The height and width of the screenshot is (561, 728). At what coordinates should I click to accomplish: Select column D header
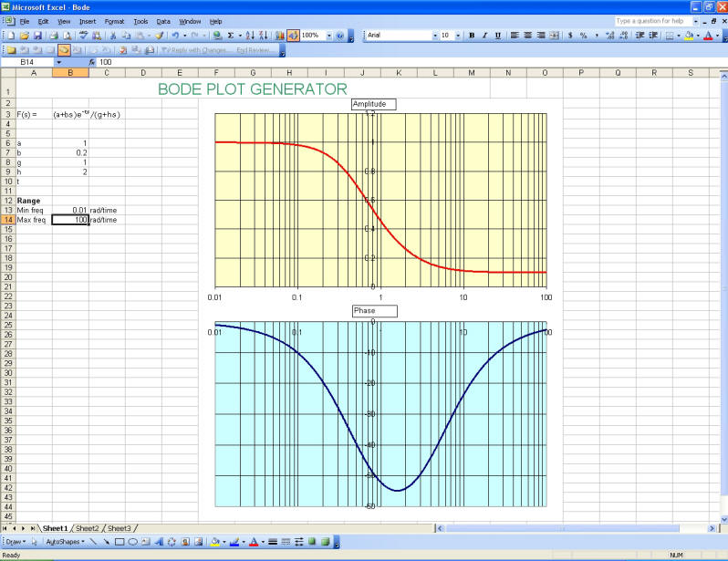[x=143, y=73]
